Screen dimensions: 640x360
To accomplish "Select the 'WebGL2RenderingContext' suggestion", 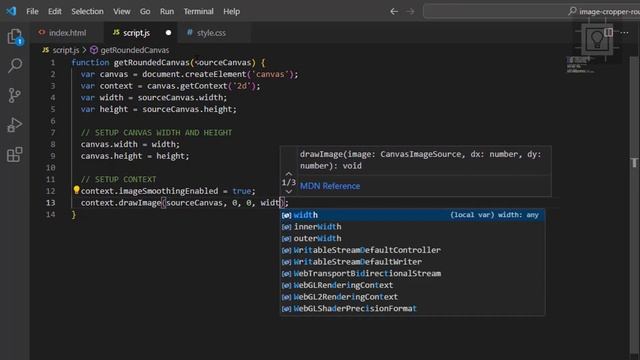I will point(412,297).
